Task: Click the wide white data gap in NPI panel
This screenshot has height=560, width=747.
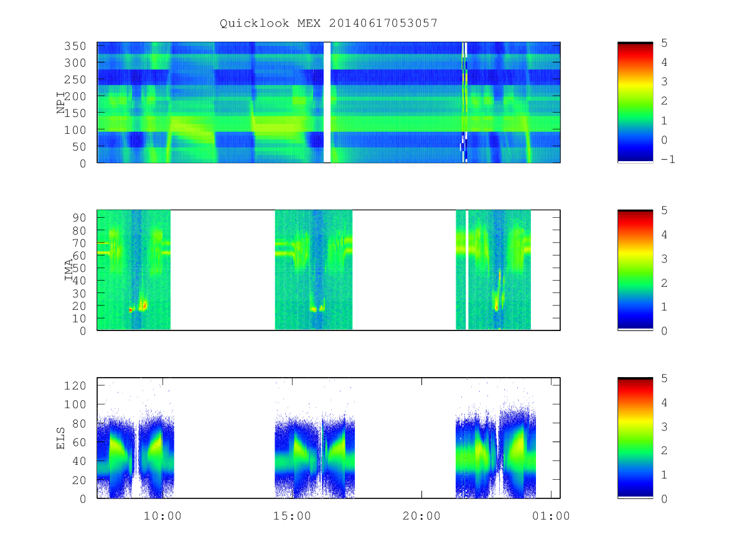Action: pos(327,103)
